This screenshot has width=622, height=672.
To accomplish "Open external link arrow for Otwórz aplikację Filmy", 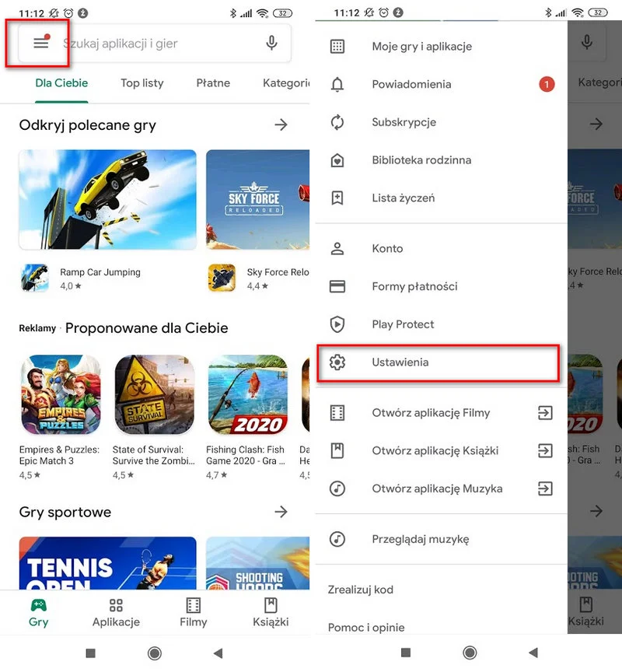I will 545,413.
